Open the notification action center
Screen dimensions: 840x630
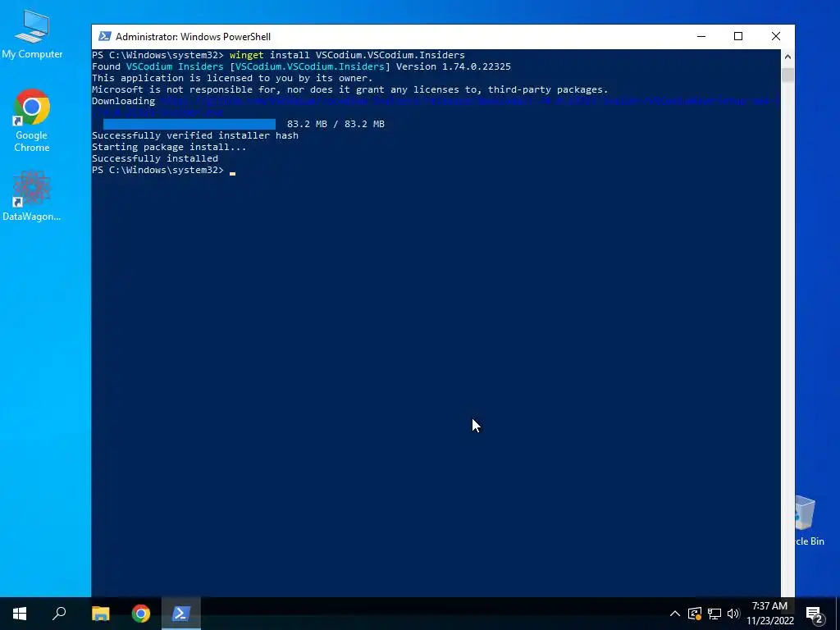tap(815, 614)
